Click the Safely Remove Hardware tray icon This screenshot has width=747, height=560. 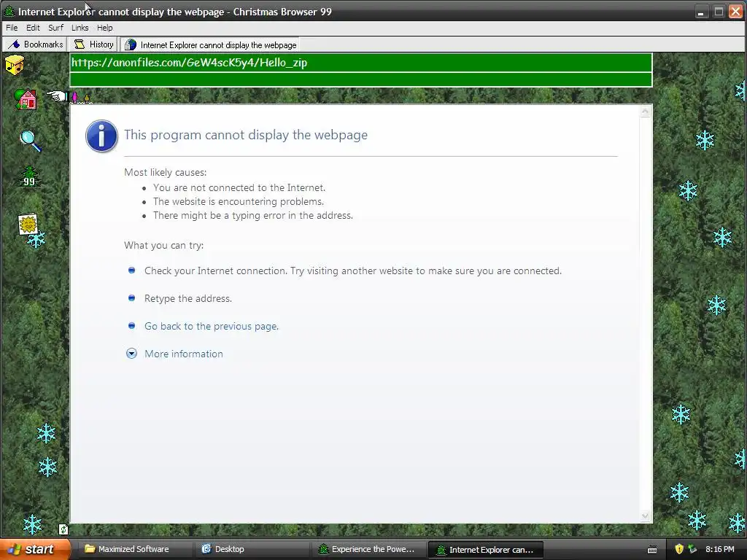(692, 549)
